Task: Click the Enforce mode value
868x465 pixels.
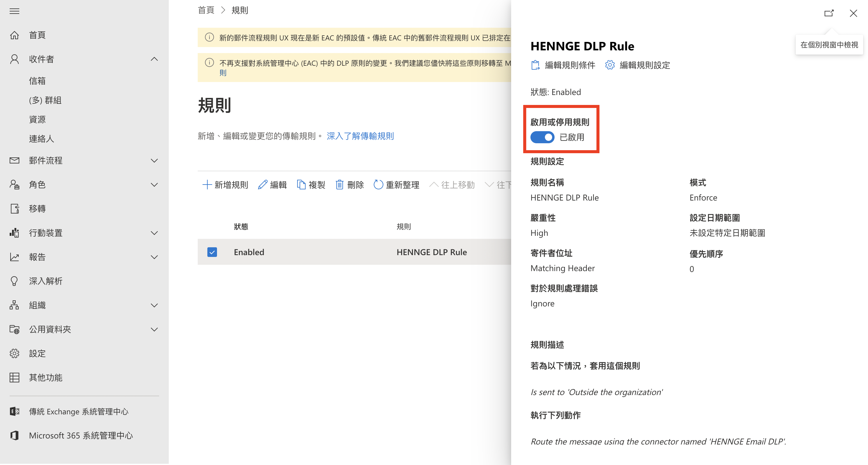Action: (x=703, y=198)
